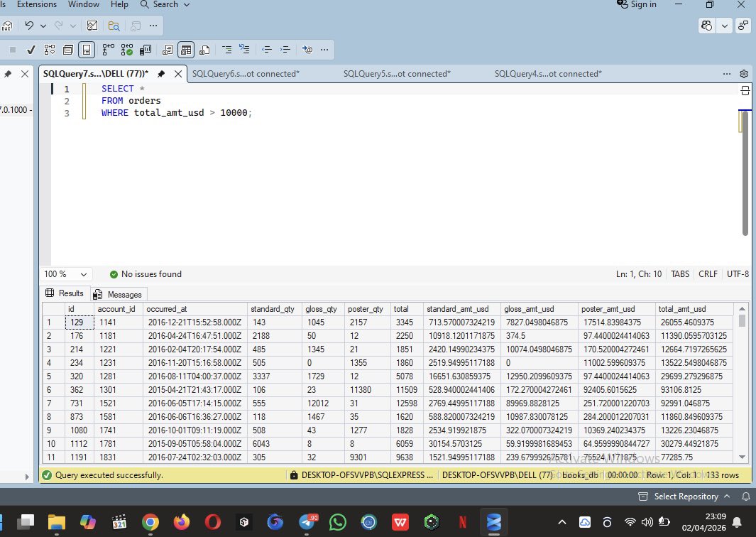The height and width of the screenshot is (537, 756).
Task: Toggle the pin on SQLQuery7 tab
Action: click(x=161, y=74)
